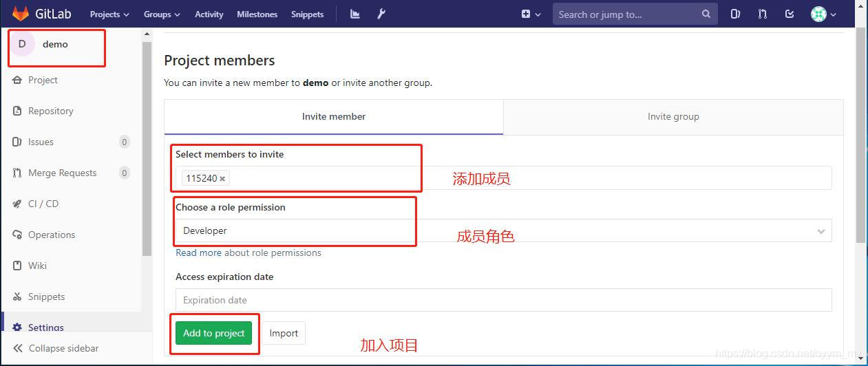
Task: Click the page vertical scrollbar
Action: coord(861,134)
